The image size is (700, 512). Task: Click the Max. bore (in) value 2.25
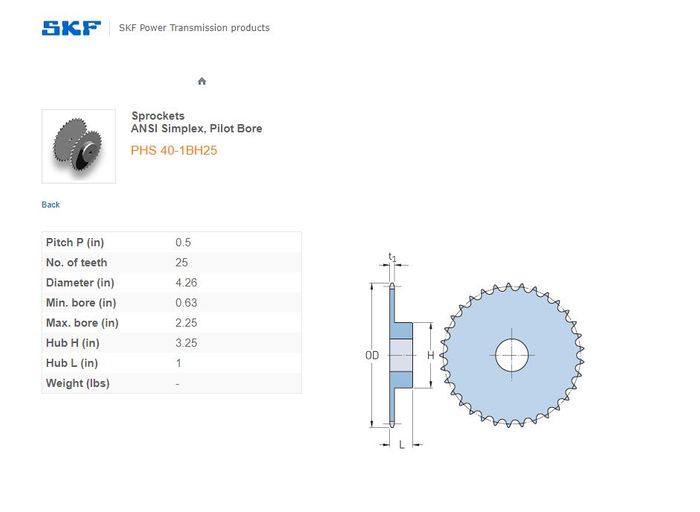coord(186,323)
